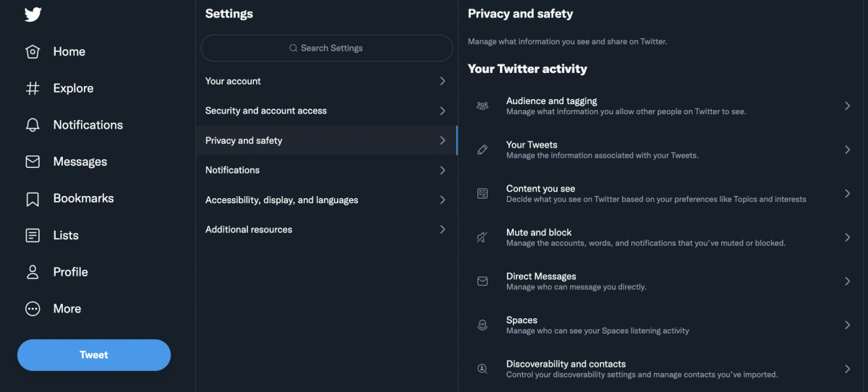Expand Security and account access chevron
Screen dimensions: 868x392
(443, 111)
